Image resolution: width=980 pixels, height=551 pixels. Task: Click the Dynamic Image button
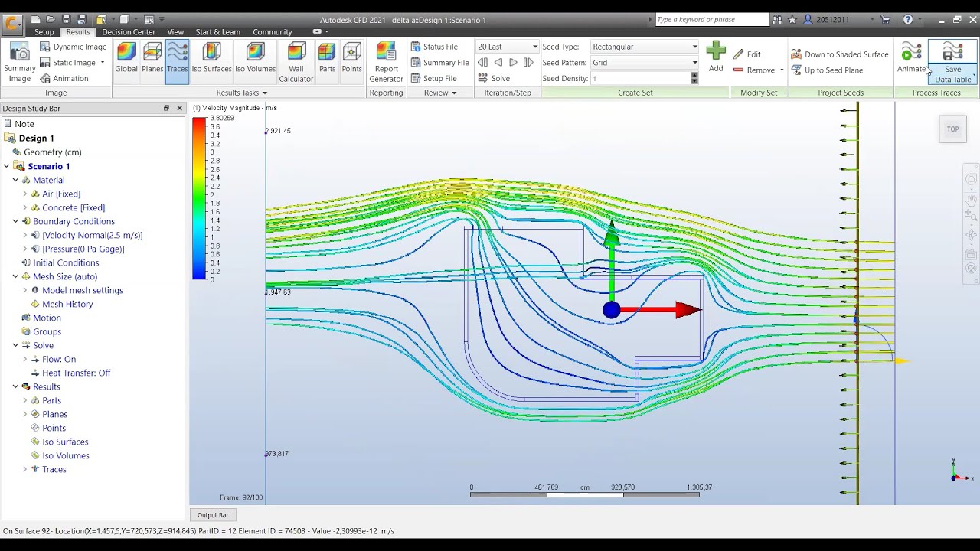click(x=73, y=47)
